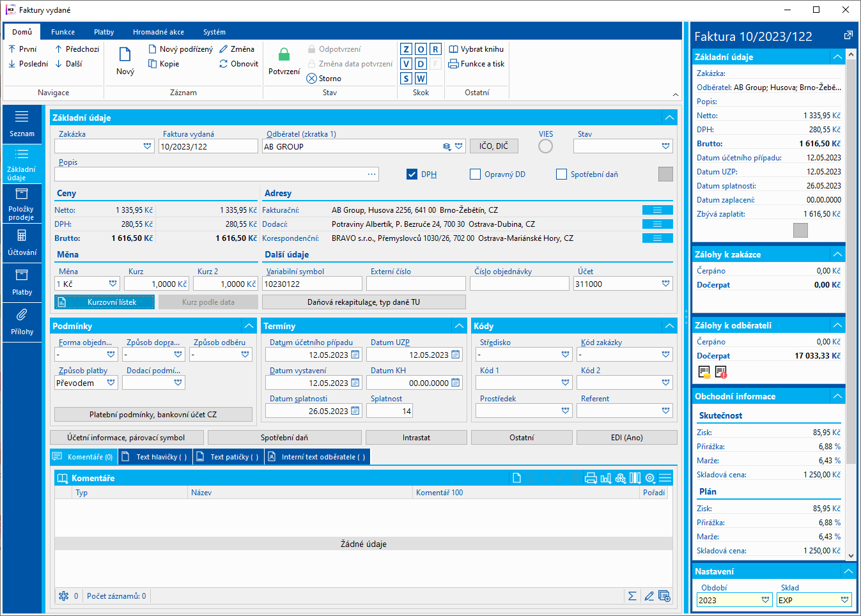Open the Způsob platby dropdown

(111, 383)
